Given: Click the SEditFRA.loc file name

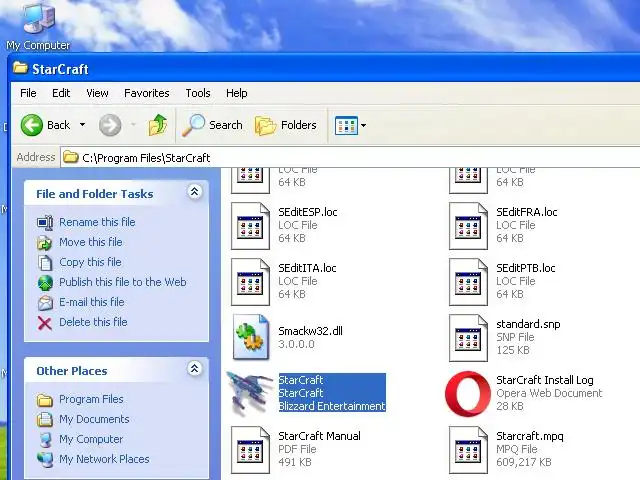Looking at the screenshot, I should (x=527, y=212).
